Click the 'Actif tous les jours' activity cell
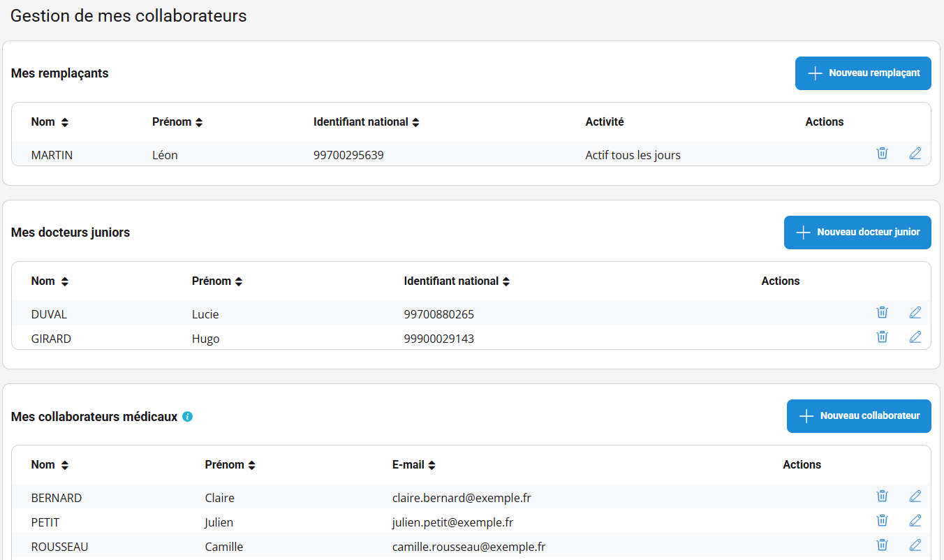This screenshot has width=944, height=560. 633,155
